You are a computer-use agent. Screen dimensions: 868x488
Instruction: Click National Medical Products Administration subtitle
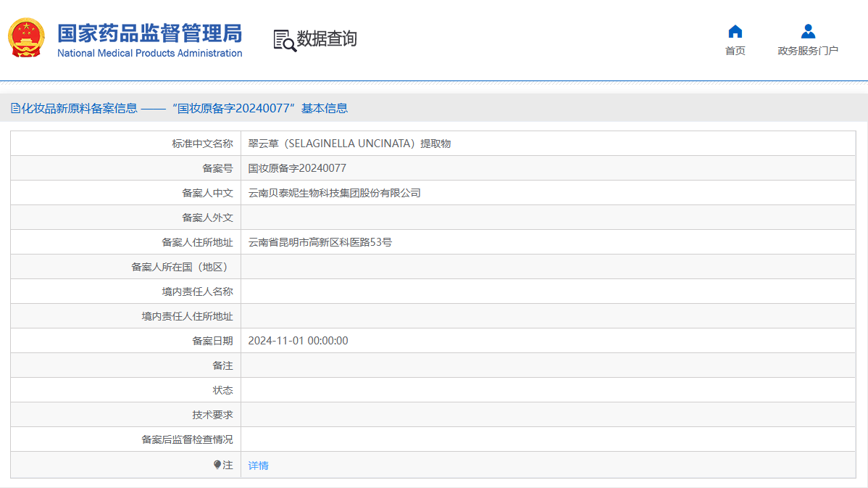pyautogui.click(x=150, y=53)
